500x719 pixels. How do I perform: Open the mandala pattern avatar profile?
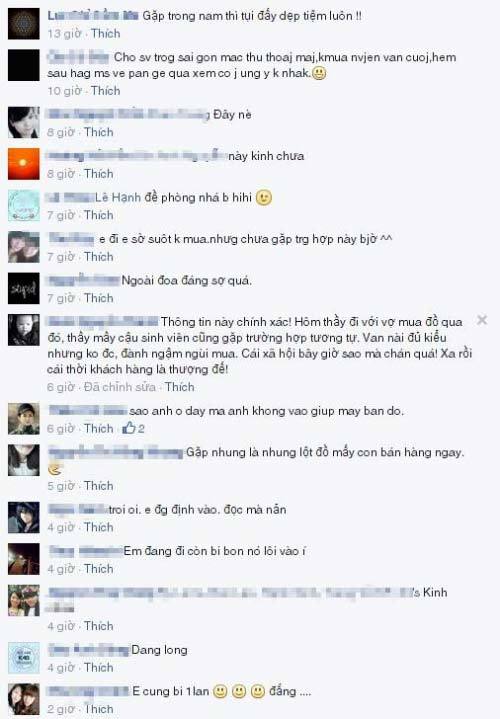pyautogui.click(x=23, y=24)
